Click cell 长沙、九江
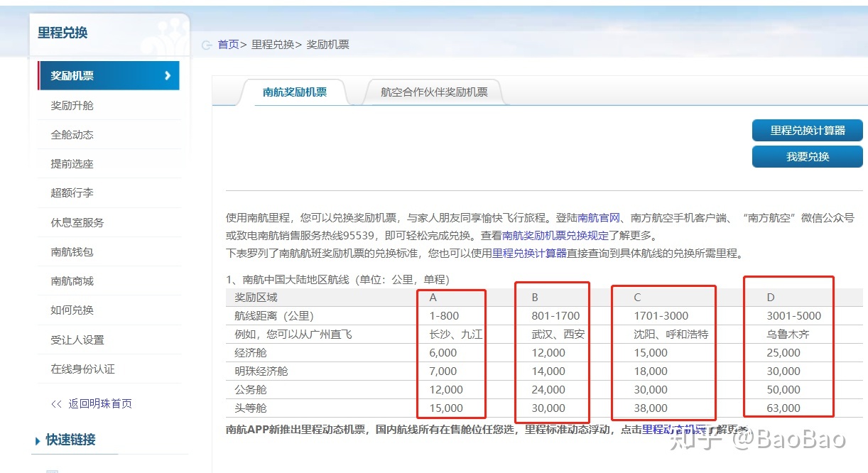The image size is (868, 473). (x=455, y=334)
